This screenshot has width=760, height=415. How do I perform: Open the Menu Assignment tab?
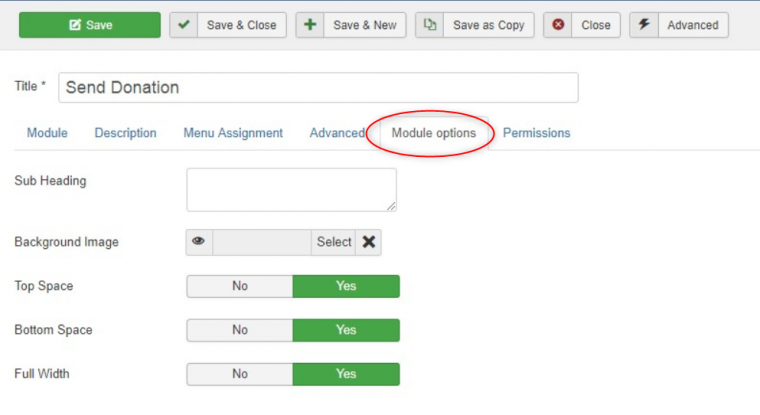click(x=233, y=133)
